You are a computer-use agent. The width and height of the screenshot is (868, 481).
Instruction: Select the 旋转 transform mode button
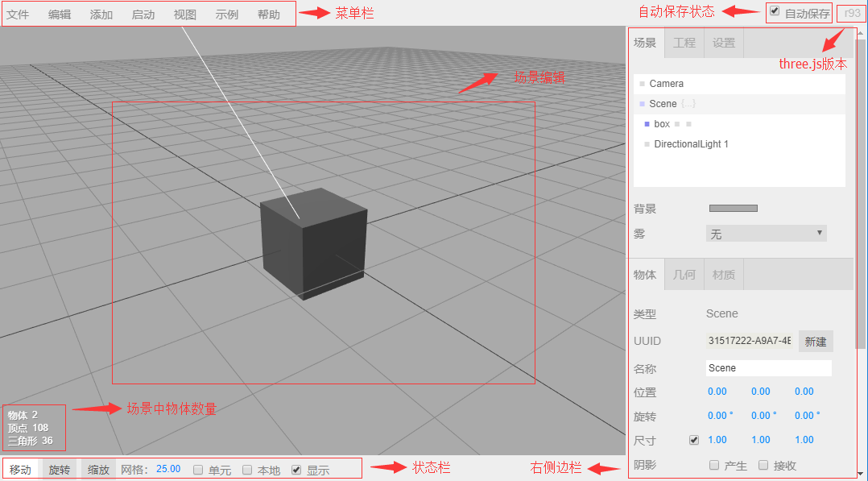point(59,470)
